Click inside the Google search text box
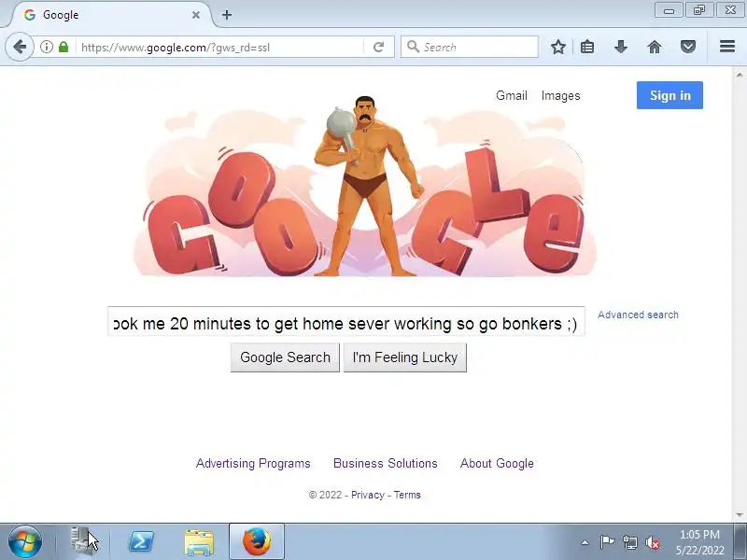The height and width of the screenshot is (560, 747). (346, 322)
